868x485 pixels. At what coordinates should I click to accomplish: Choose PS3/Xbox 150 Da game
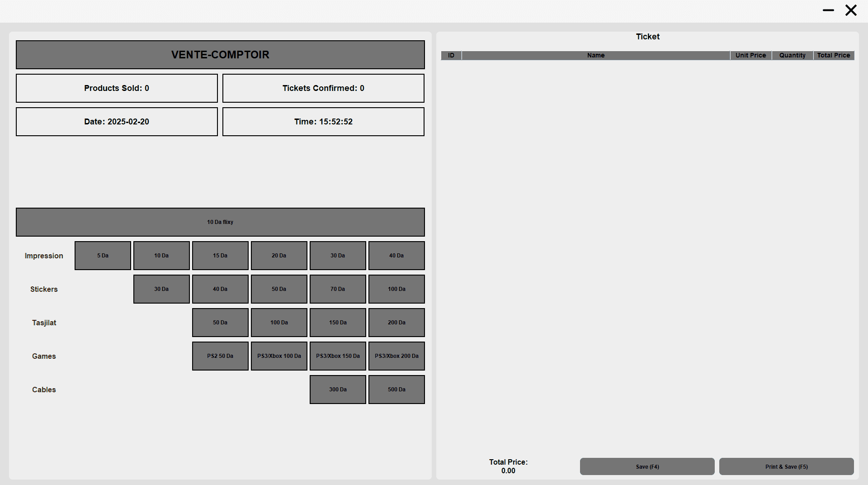[338, 356]
